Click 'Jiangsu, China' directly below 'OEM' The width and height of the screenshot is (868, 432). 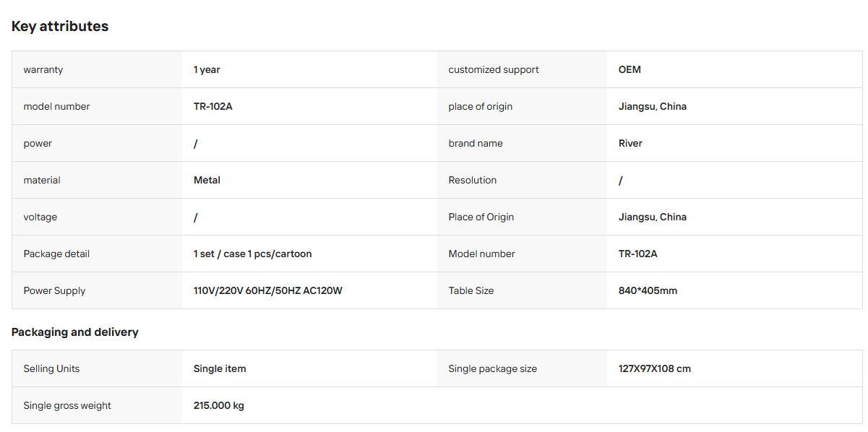653,107
